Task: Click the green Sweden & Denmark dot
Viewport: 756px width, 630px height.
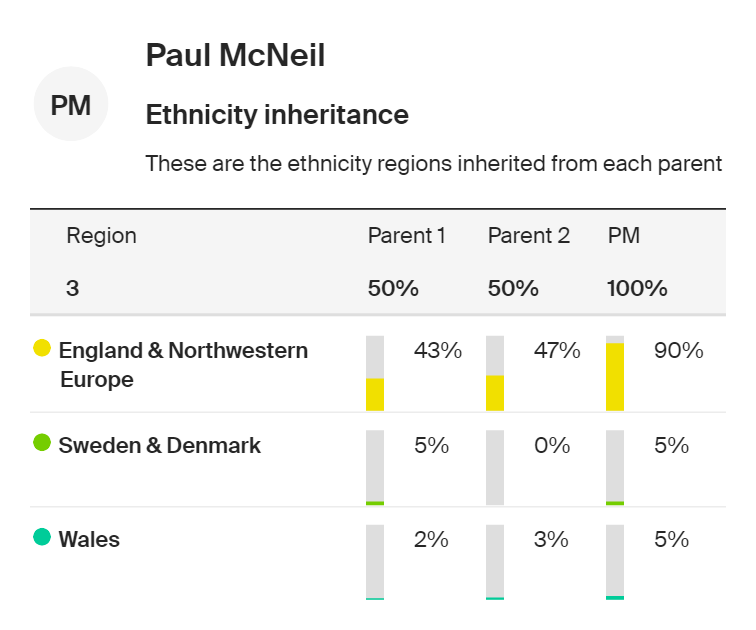Action: pos(42,443)
